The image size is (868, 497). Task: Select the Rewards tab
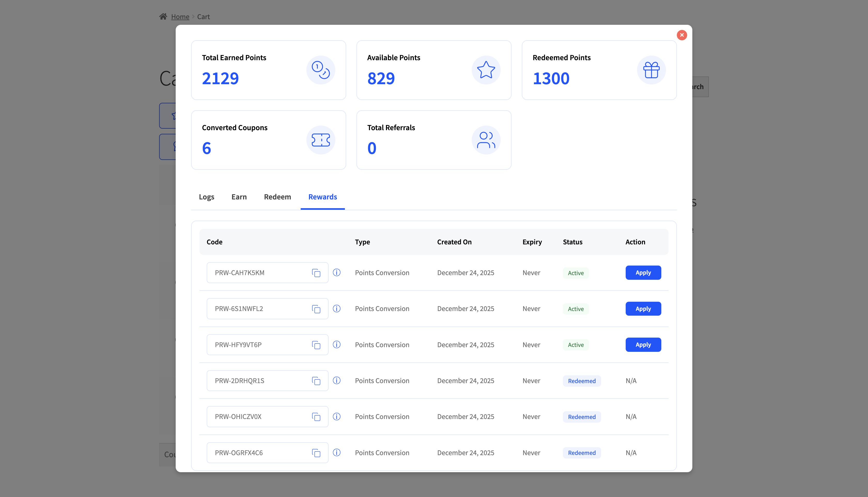(x=322, y=197)
